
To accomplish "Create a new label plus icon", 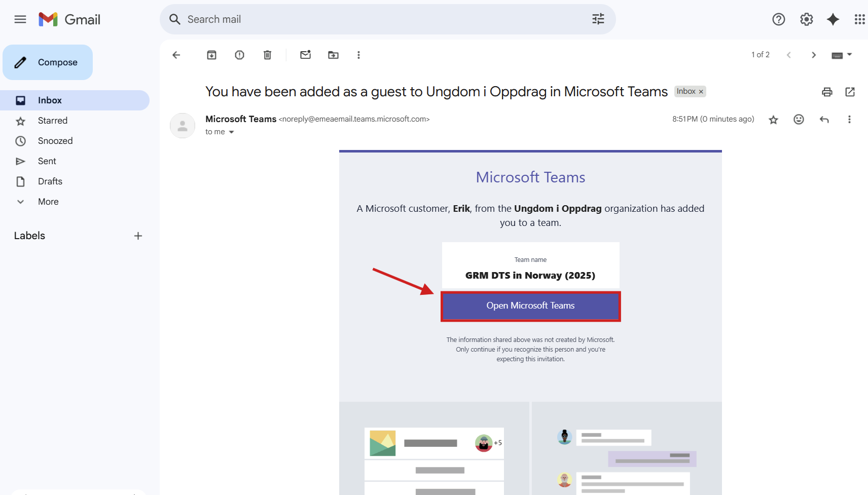I will point(138,236).
